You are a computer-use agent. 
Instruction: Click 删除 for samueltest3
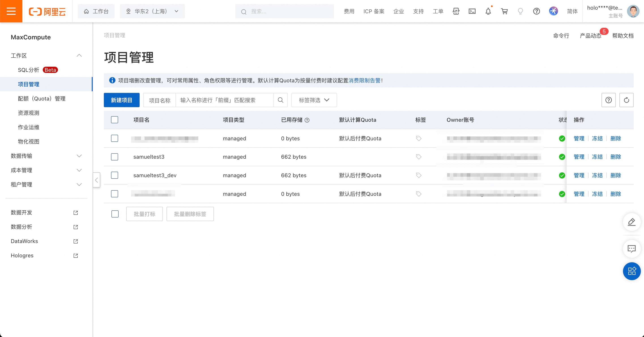(x=616, y=157)
